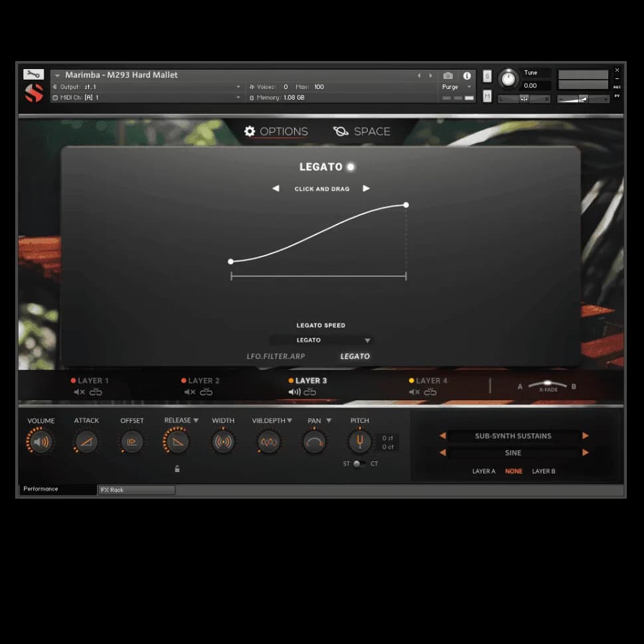Open the LEGATO SPEED dropdown

322,340
